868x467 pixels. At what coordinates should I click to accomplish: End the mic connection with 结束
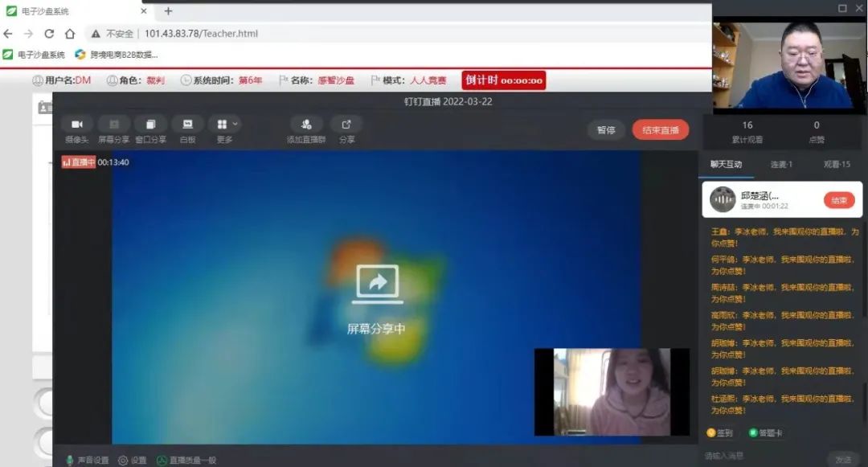[838, 200]
